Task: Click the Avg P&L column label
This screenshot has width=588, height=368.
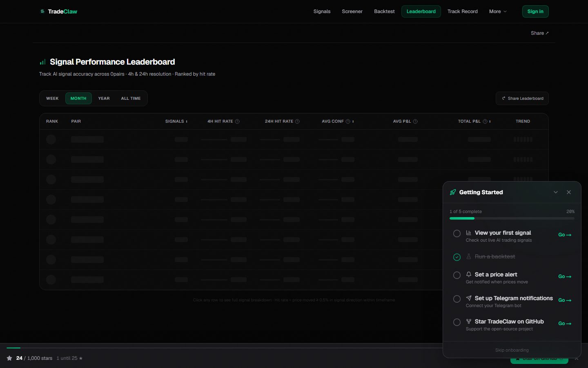Action: (402, 121)
